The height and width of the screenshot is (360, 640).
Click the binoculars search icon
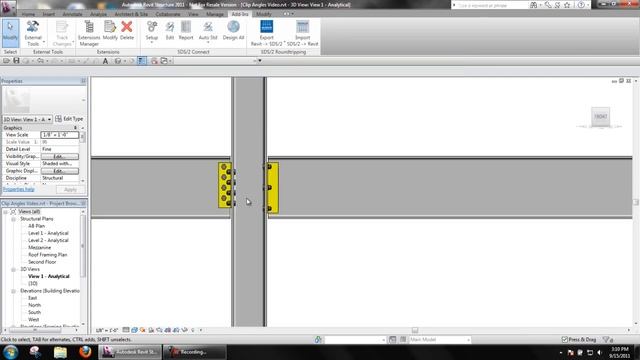[533, 5]
